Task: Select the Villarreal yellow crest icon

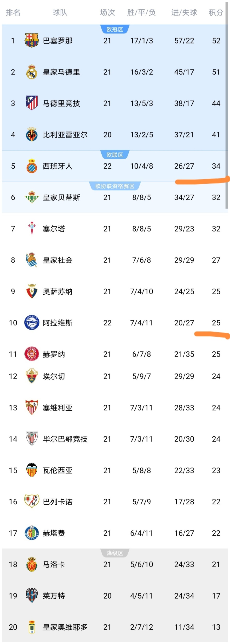Action: coord(32,134)
